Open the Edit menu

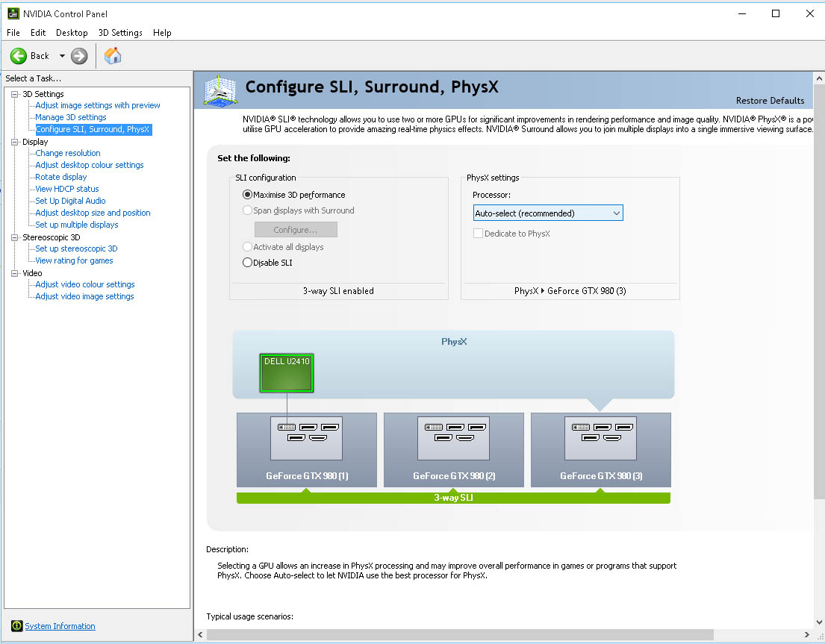coord(38,33)
